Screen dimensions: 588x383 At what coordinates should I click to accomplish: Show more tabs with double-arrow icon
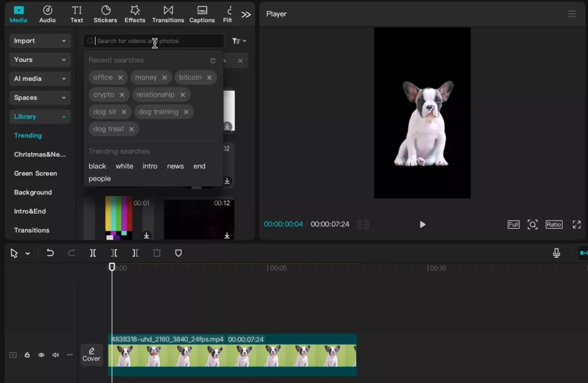click(x=246, y=14)
